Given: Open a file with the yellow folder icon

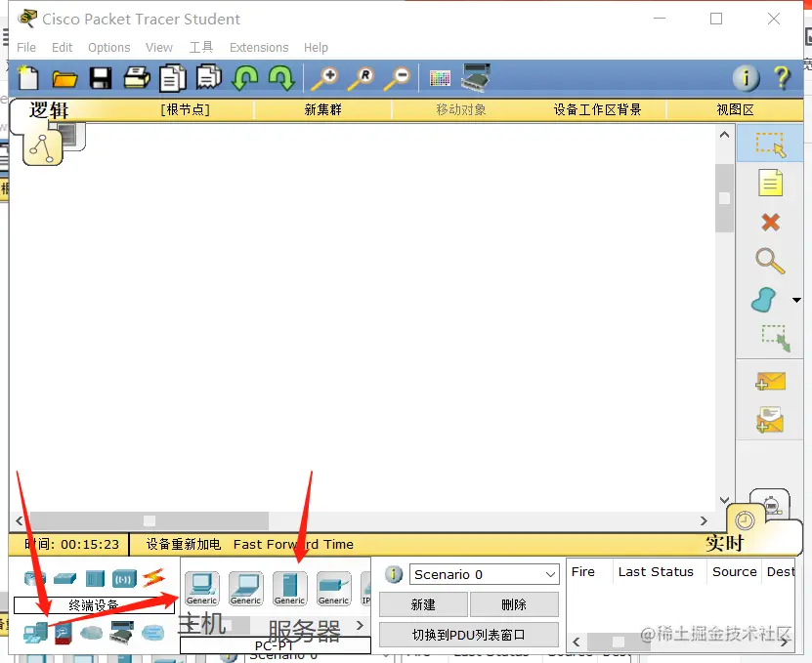Looking at the screenshot, I should [64, 79].
